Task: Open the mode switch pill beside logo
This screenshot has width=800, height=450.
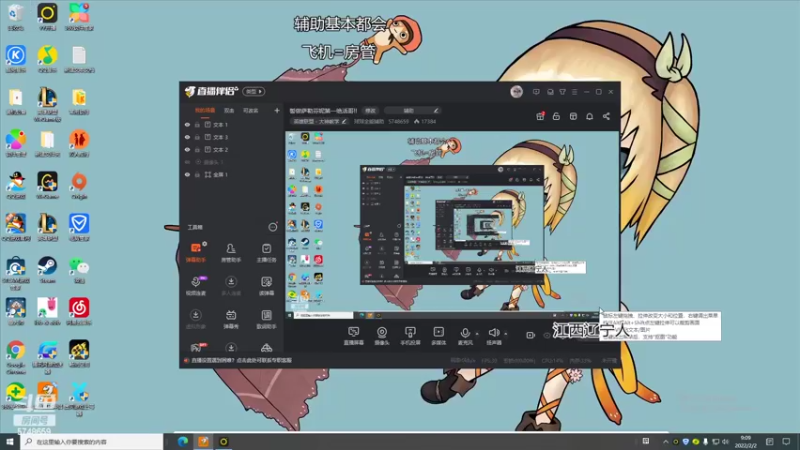Action: click(x=254, y=91)
